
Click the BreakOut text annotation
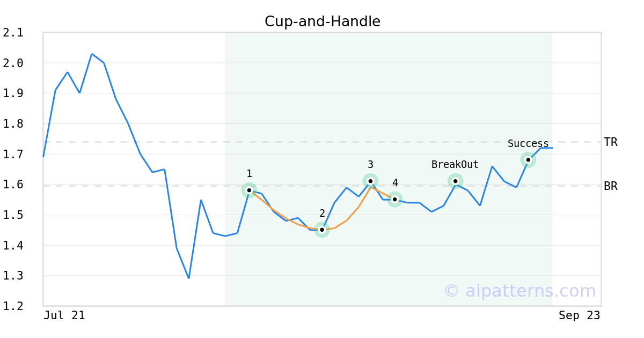click(455, 165)
